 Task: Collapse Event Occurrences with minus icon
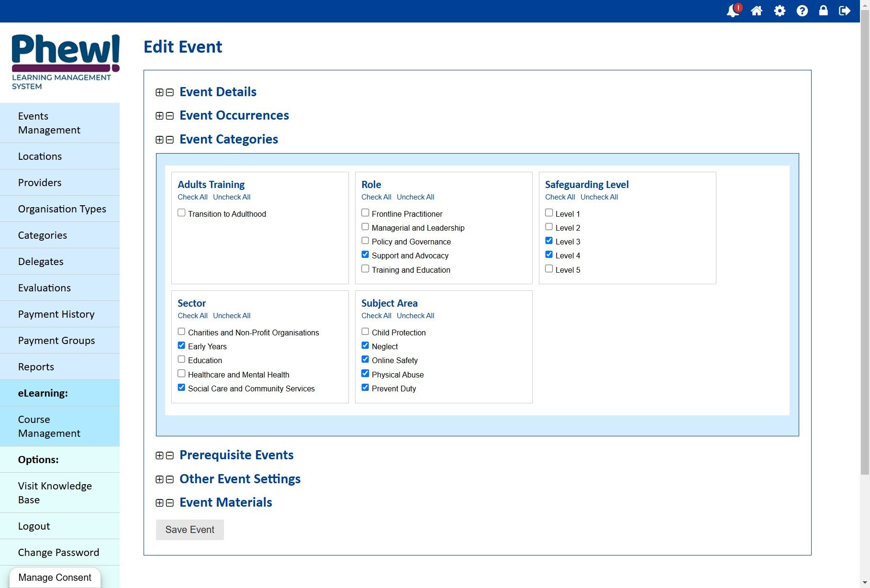(x=169, y=116)
